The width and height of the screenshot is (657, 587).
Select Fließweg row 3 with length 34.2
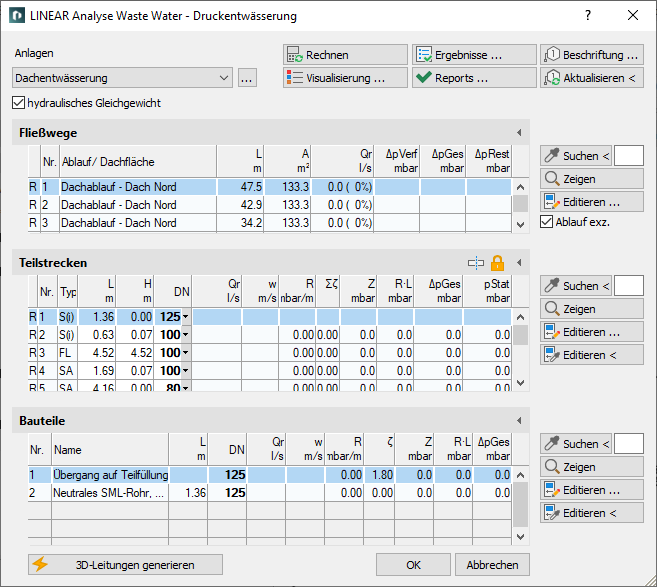270,223
